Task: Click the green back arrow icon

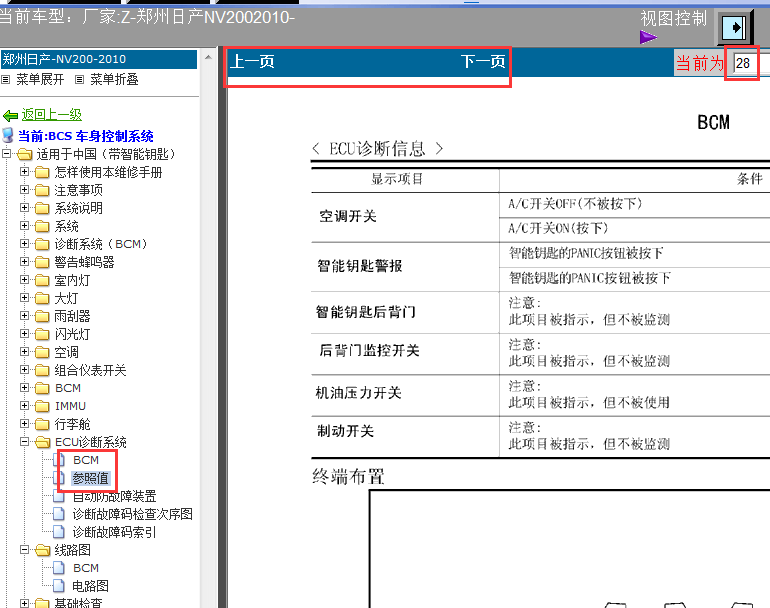Action: (10, 115)
